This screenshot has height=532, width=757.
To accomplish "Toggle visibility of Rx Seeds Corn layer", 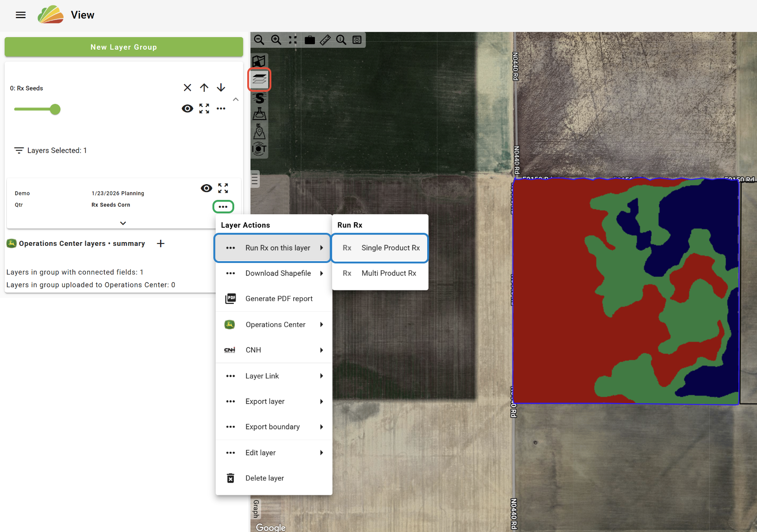I will tap(206, 188).
